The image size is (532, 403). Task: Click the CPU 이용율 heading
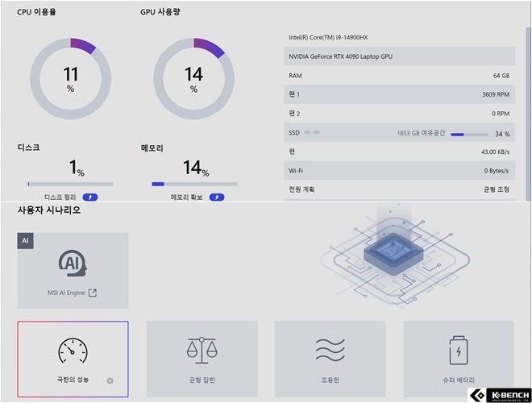[36, 12]
